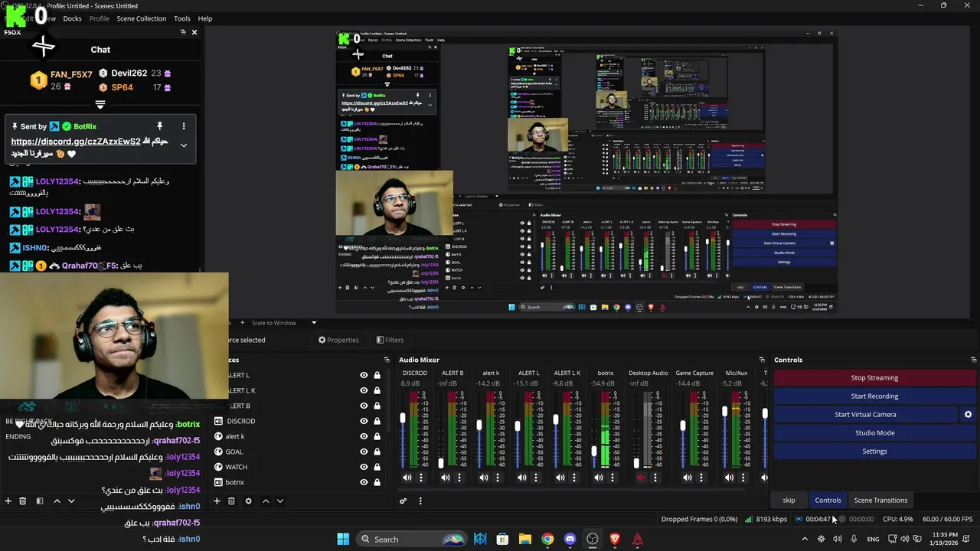This screenshot has width=980, height=551.
Task: Unpin the BotRix pinned chat message
Action: pyautogui.click(x=160, y=126)
